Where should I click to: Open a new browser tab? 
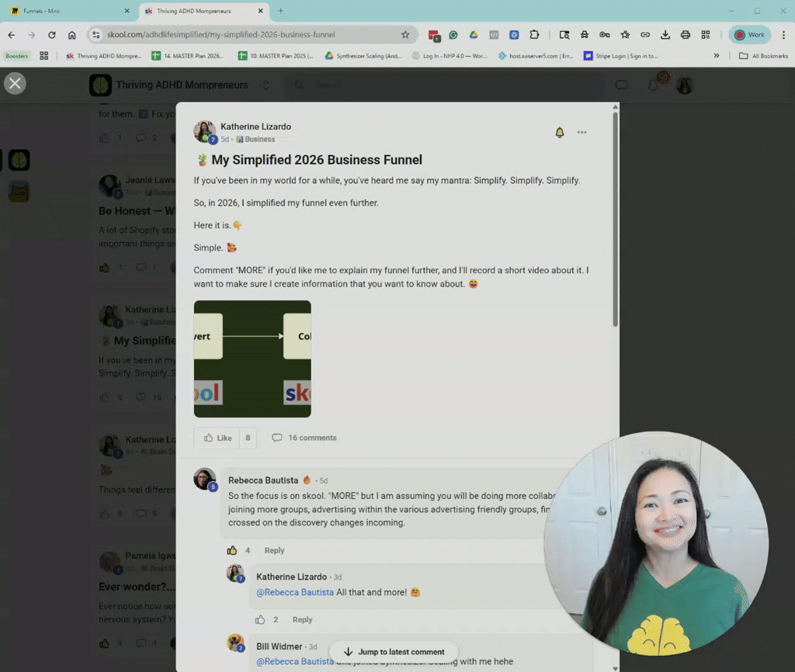(x=280, y=11)
